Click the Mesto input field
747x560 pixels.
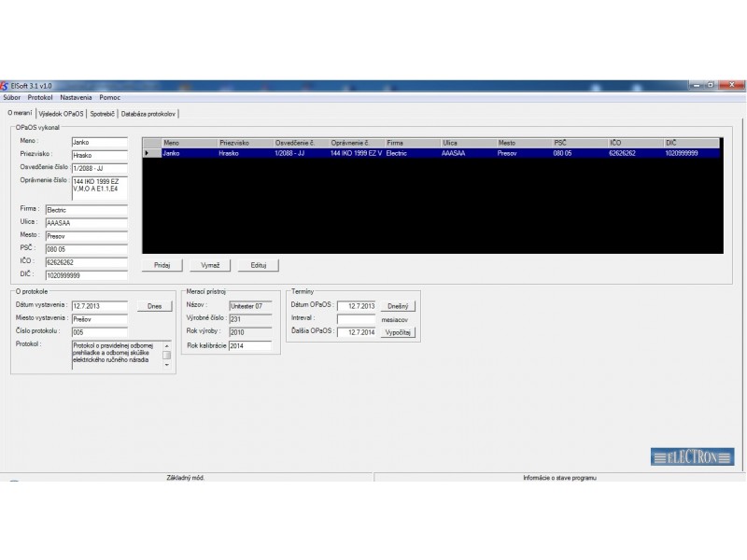click(86, 236)
